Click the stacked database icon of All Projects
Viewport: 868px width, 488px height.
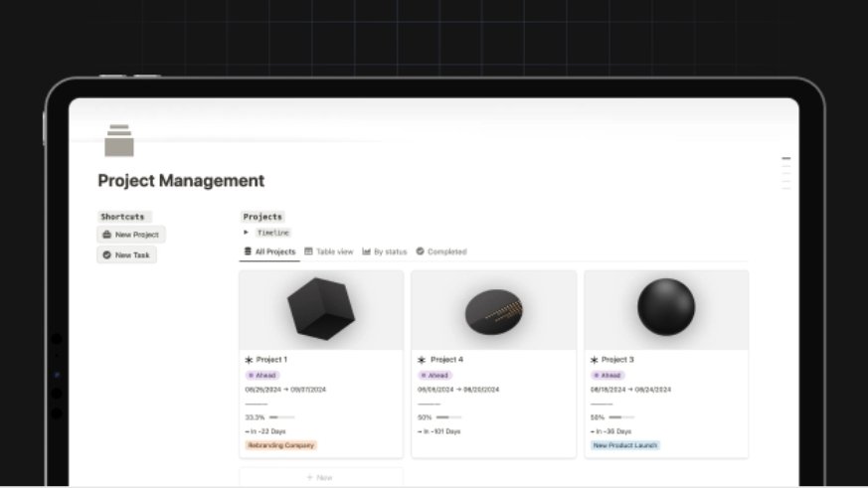248,251
